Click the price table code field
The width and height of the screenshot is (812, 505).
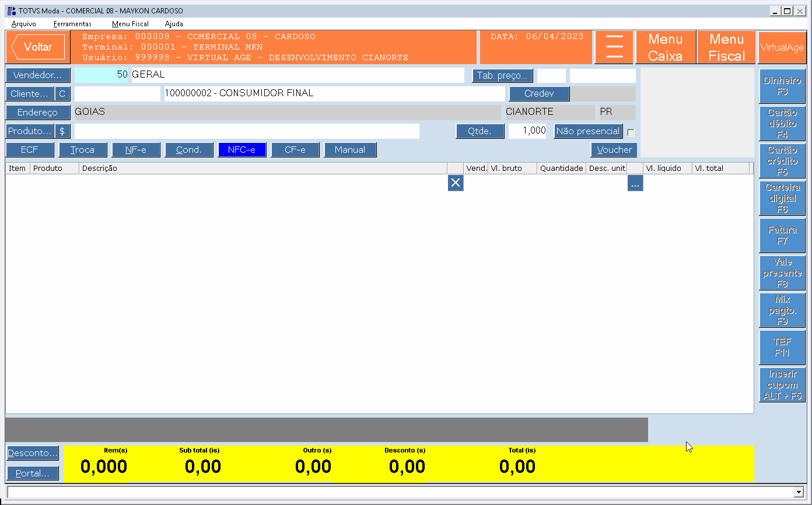point(552,75)
